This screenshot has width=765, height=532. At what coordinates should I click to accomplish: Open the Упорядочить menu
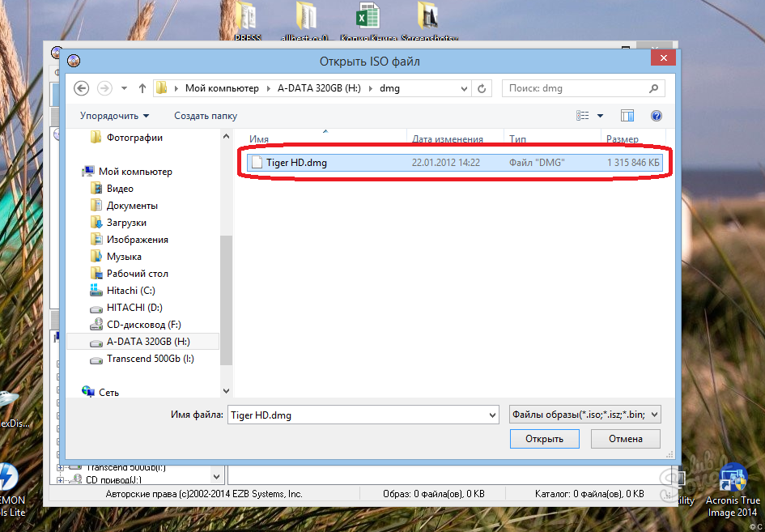(115, 116)
